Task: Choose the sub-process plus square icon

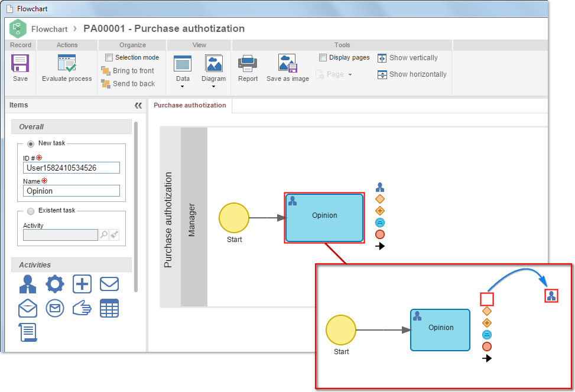Action: [x=82, y=284]
